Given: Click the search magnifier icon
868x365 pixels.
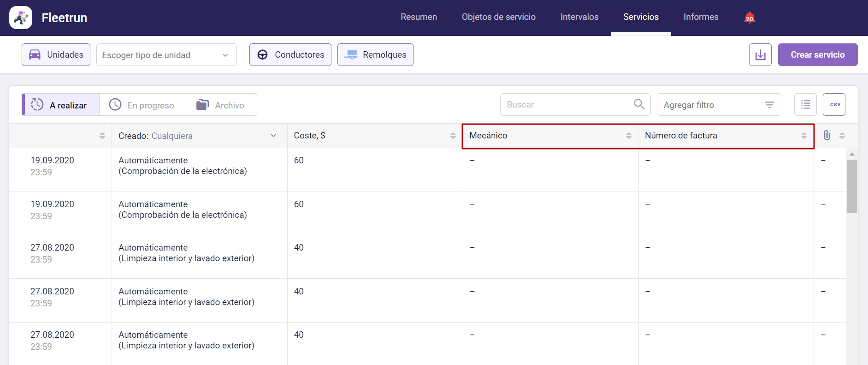Looking at the screenshot, I should (639, 105).
